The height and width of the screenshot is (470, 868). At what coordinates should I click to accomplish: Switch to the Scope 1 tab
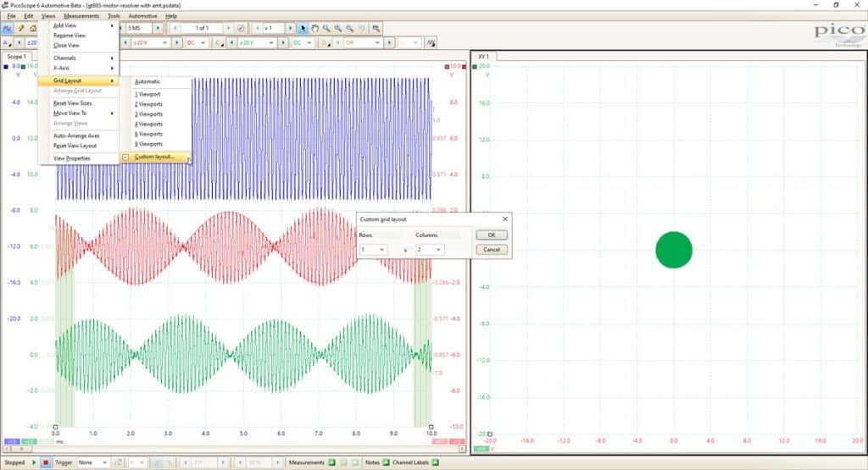(16, 57)
